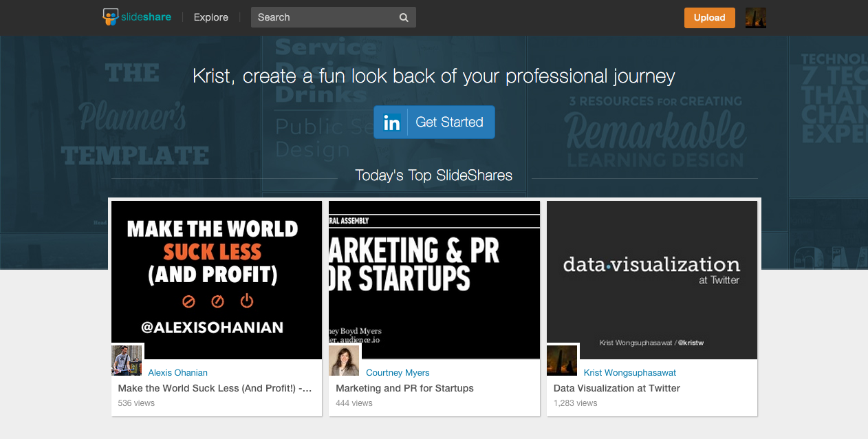Viewport: 868px width, 439px height.
Task: Focus the Search input field
Action: 323,18
